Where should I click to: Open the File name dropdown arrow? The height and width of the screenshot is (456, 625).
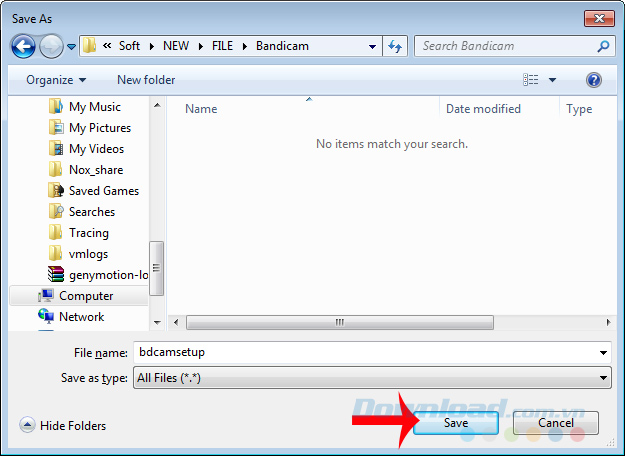coord(603,353)
